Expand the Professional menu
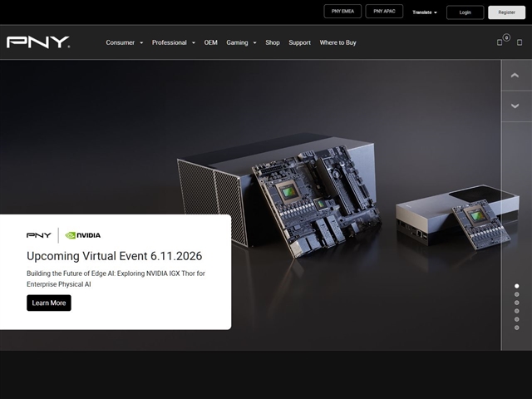This screenshot has width=532, height=399. [x=174, y=42]
